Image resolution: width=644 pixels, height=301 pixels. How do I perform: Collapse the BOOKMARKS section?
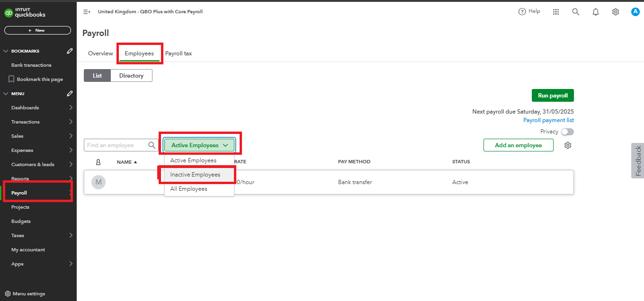tap(6, 51)
